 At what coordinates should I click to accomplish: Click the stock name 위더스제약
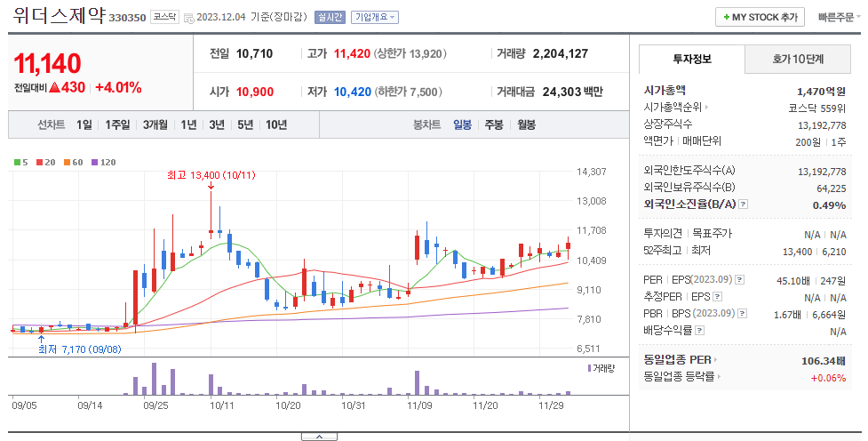(59, 15)
